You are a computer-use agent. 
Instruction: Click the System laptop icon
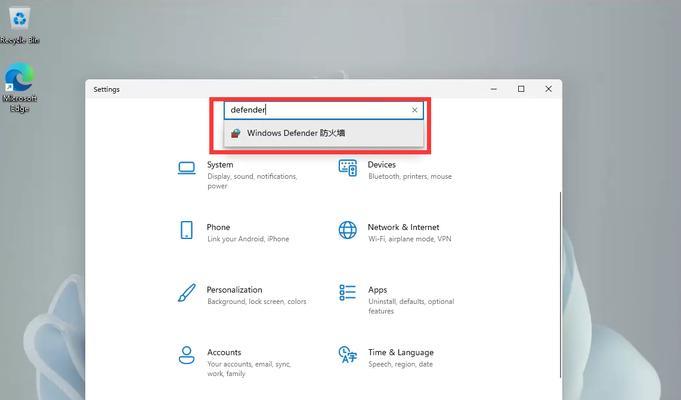tap(187, 168)
